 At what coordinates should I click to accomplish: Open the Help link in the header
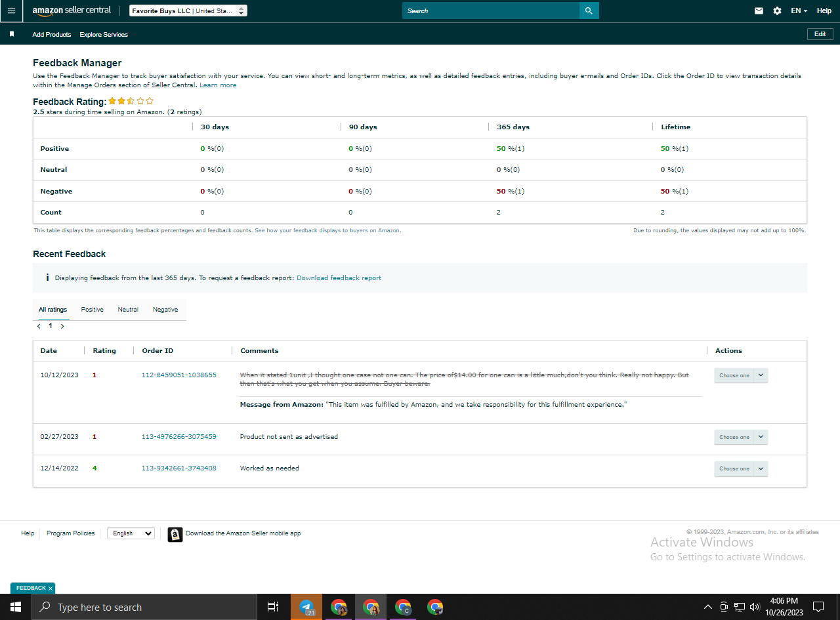click(824, 10)
